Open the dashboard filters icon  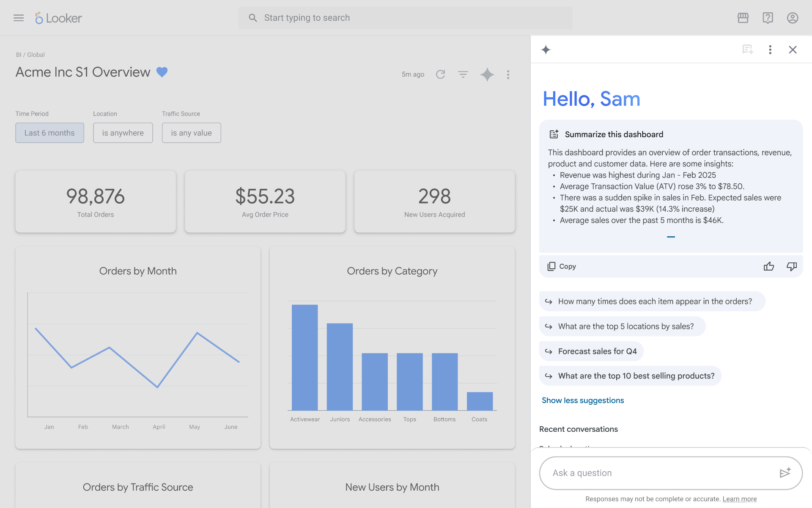coord(463,74)
